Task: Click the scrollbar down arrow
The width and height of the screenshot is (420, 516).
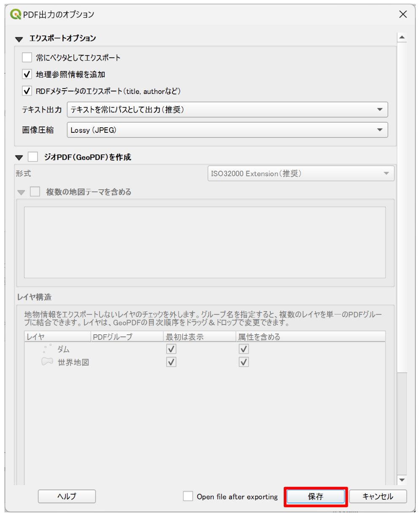Action: (402, 480)
